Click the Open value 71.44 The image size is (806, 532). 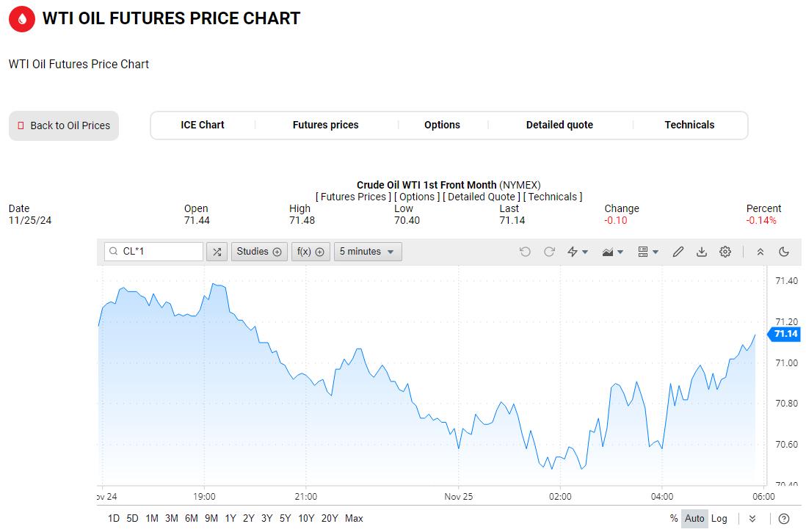[x=197, y=221]
